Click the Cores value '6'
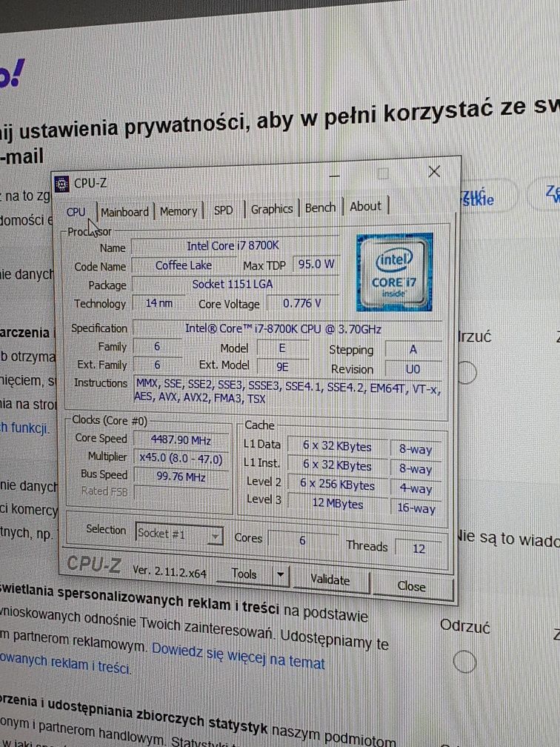Screen dimensions: 560x747 [302, 541]
